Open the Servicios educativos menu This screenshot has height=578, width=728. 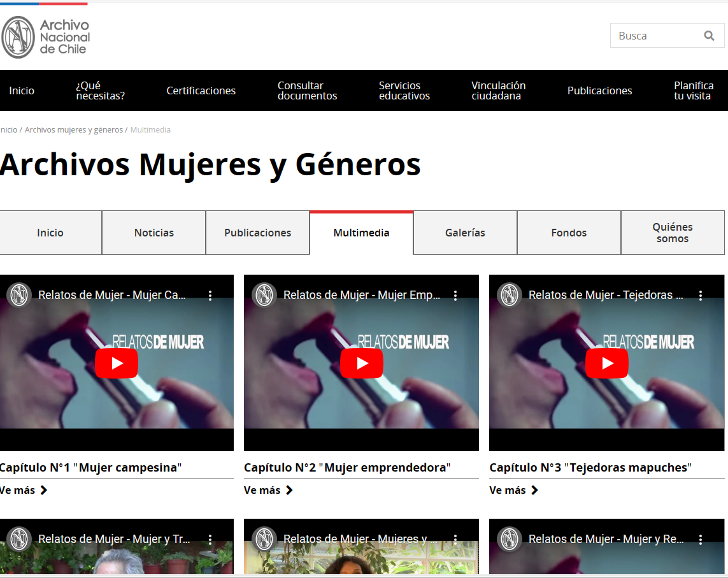pyautogui.click(x=404, y=90)
